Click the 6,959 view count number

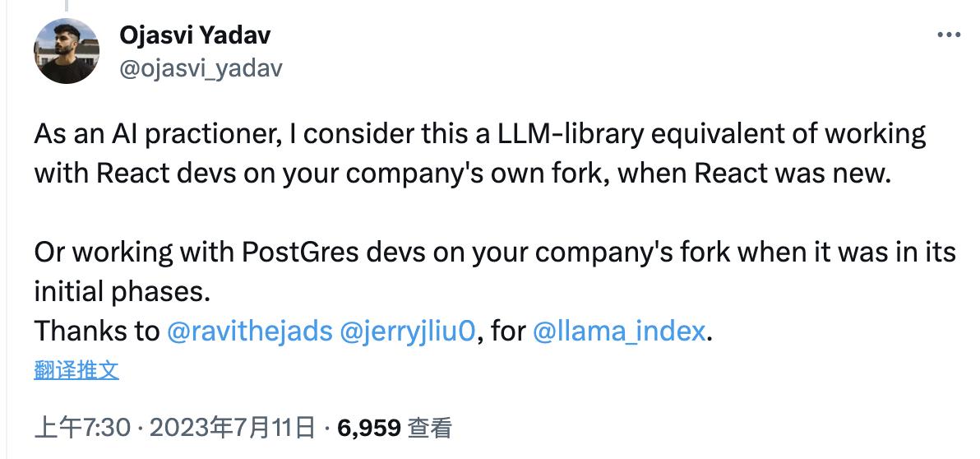click(x=368, y=428)
